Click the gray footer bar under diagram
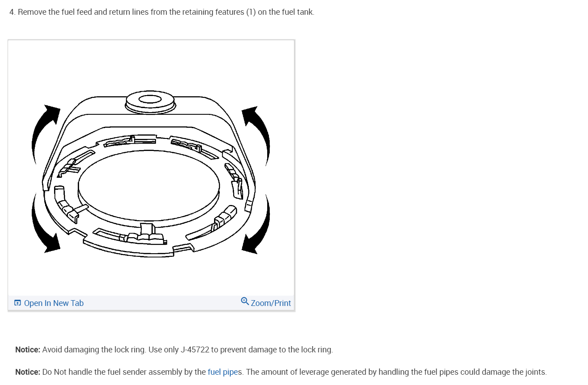 click(151, 303)
